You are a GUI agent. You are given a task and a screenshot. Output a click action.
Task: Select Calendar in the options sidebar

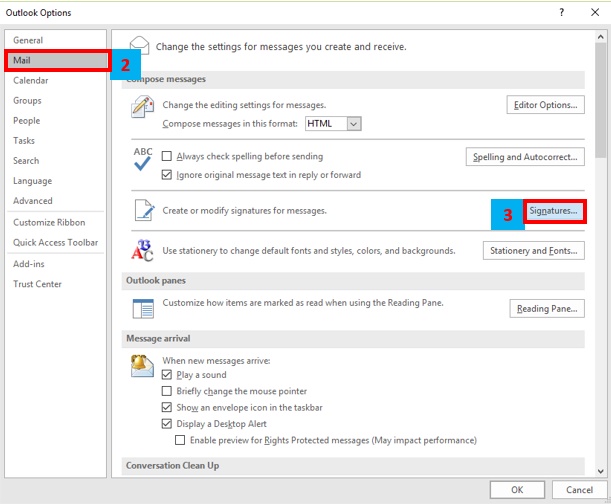[x=31, y=80]
